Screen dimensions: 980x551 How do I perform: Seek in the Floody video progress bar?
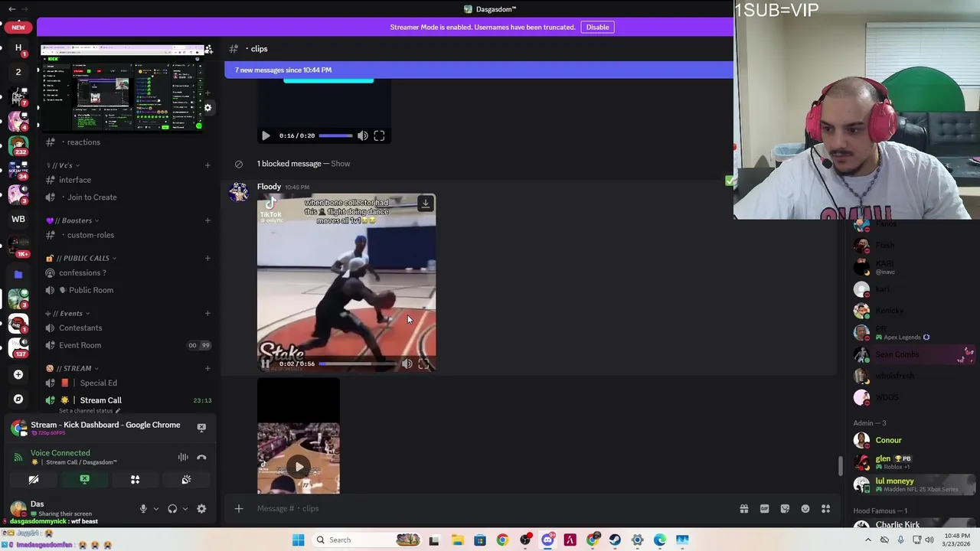(358, 364)
